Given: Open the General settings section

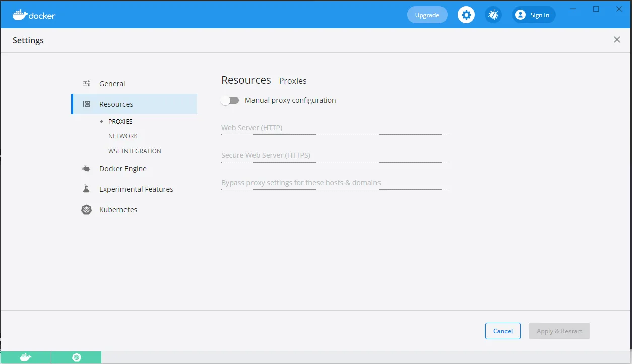Looking at the screenshot, I should point(134,83).
